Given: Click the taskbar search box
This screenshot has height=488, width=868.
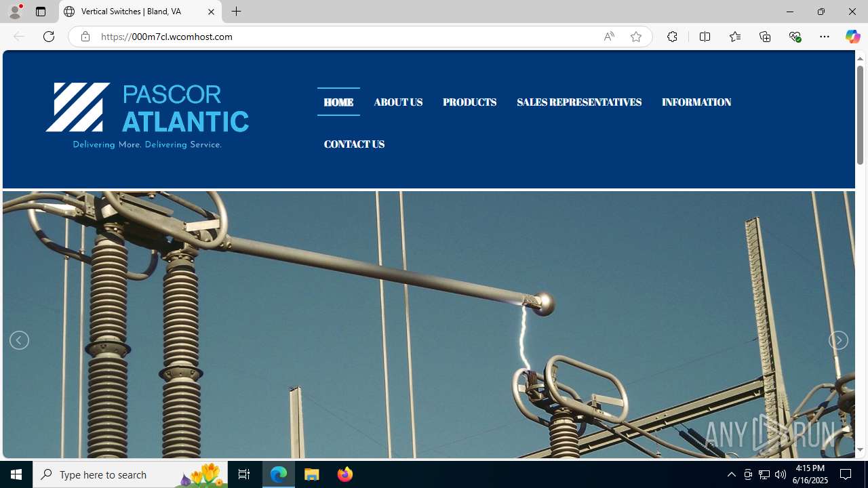Looking at the screenshot, I should coord(130,474).
